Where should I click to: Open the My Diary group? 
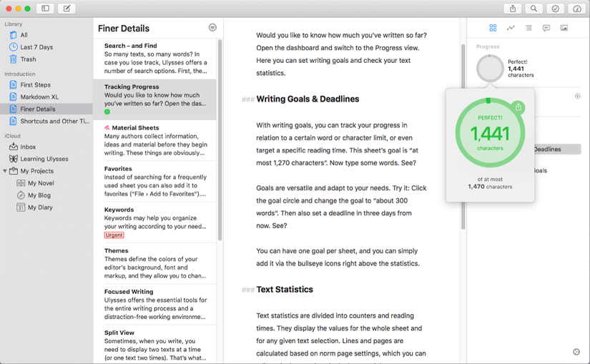tap(46, 207)
